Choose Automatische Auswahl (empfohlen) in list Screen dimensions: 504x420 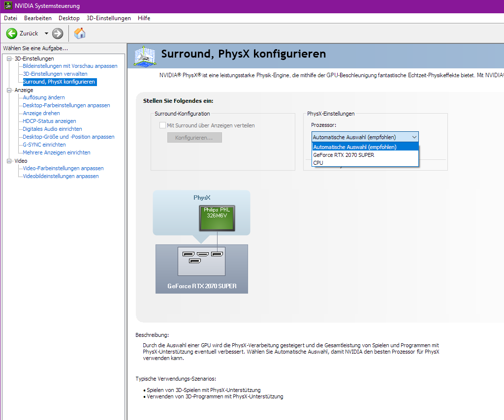pyautogui.click(x=365, y=147)
